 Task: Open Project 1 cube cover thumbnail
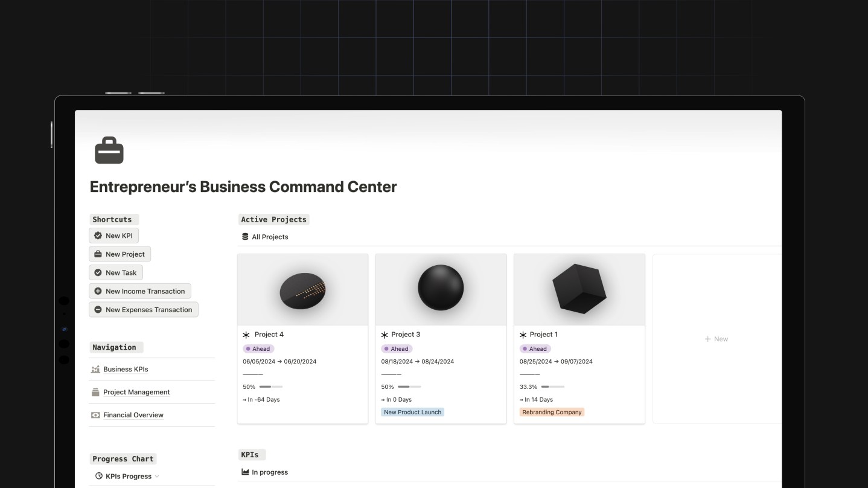(579, 289)
